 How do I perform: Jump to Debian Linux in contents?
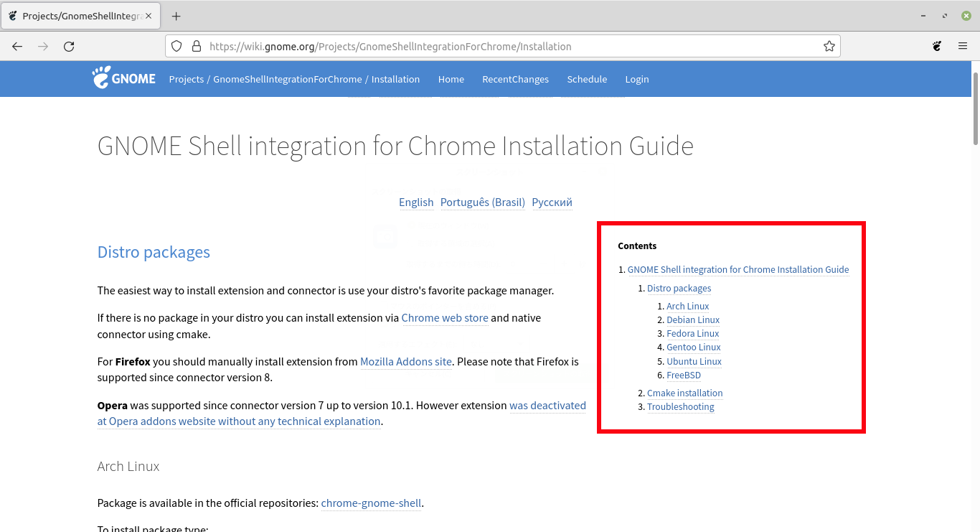tap(693, 319)
